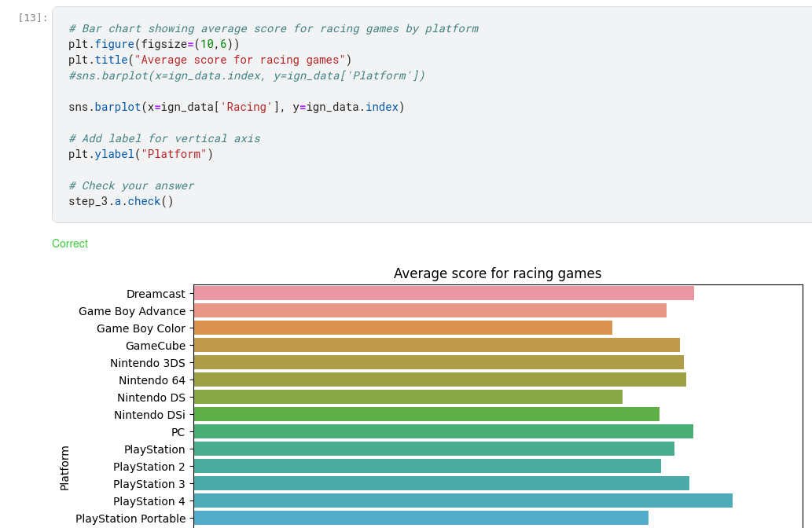Image resolution: width=812 pixels, height=528 pixels.
Task: Click the PlayStation Portable axis label
Action: 130,519
